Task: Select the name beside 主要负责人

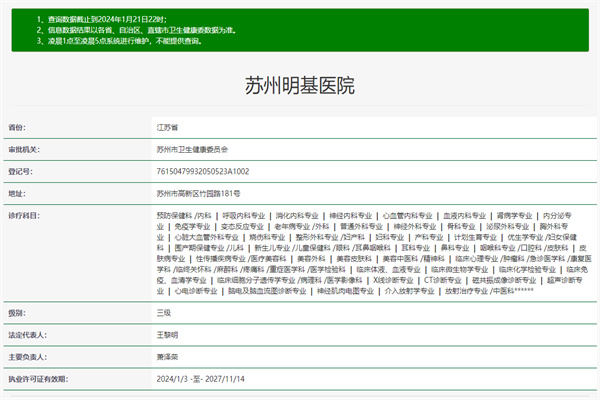Action: pos(167,357)
